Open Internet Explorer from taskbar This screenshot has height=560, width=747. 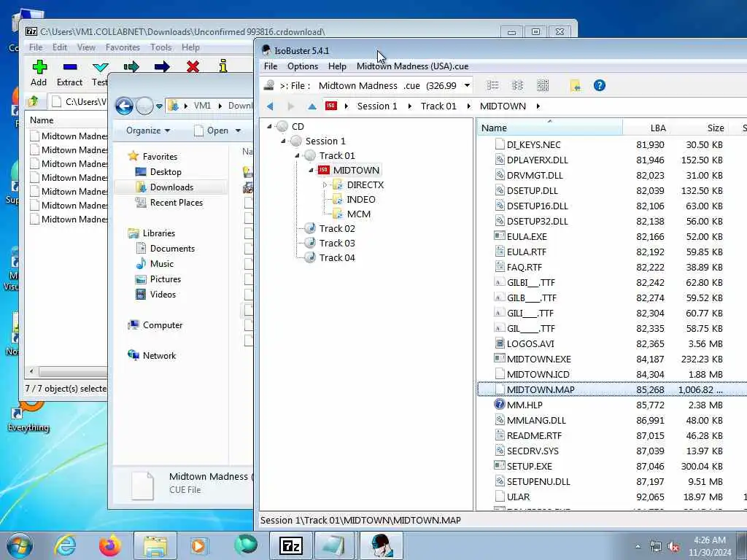(64, 545)
